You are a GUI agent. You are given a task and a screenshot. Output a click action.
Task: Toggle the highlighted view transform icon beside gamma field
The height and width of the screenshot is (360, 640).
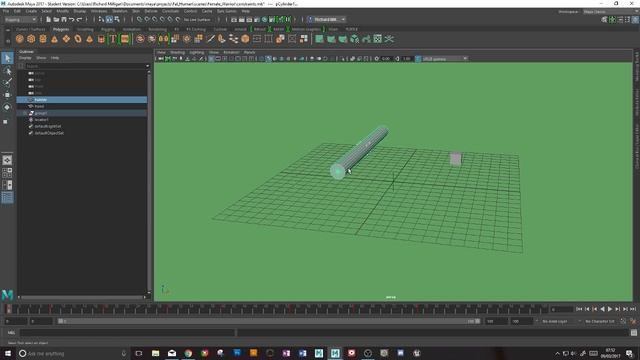pos(418,59)
